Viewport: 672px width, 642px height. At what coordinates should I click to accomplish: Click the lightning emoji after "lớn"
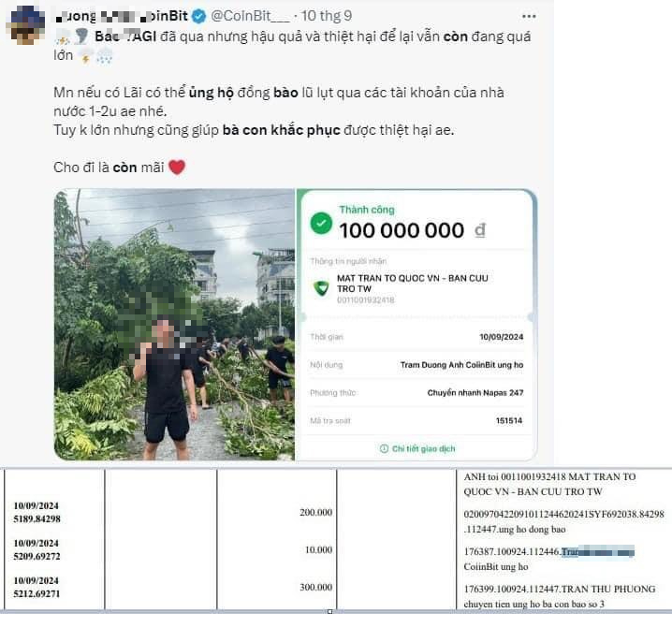[x=83, y=56]
